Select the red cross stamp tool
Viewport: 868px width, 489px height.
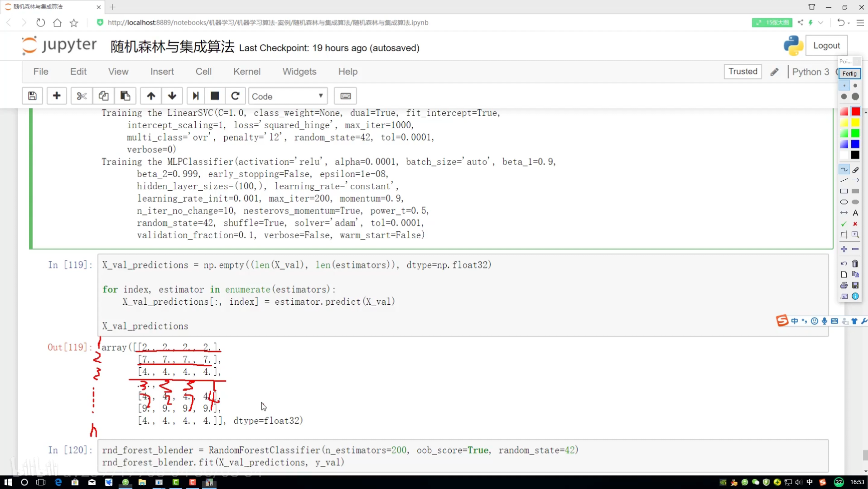coord(855,224)
